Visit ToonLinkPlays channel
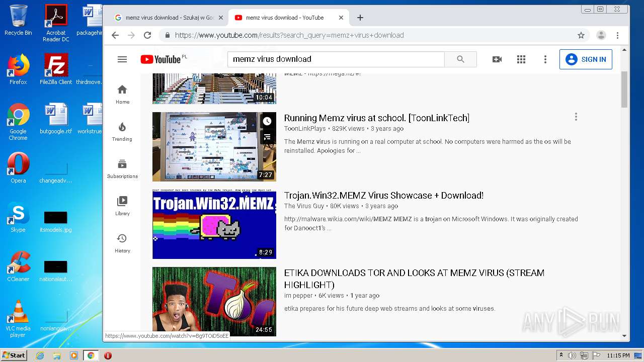The image size is (644, 362). [x=305, y=129]
